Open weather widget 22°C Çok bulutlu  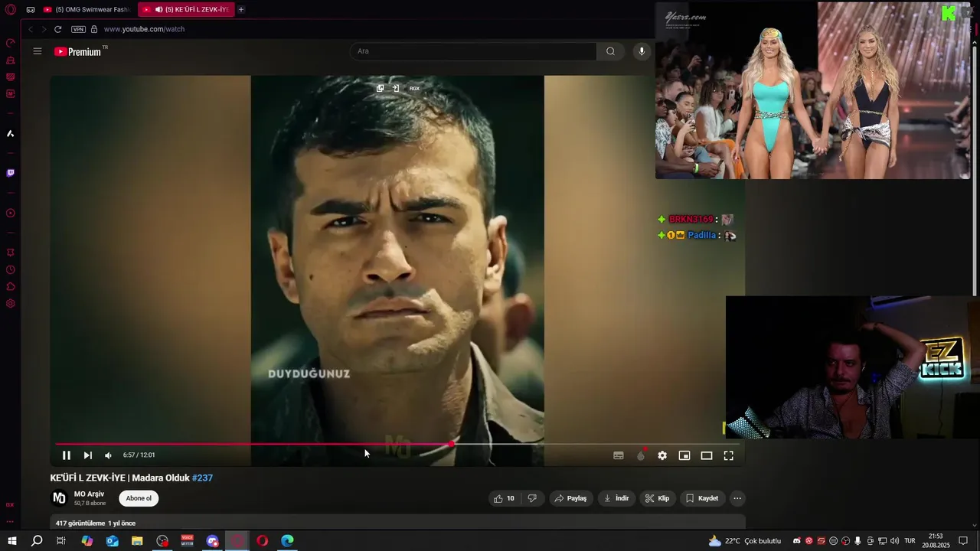(x=745, y=541)
